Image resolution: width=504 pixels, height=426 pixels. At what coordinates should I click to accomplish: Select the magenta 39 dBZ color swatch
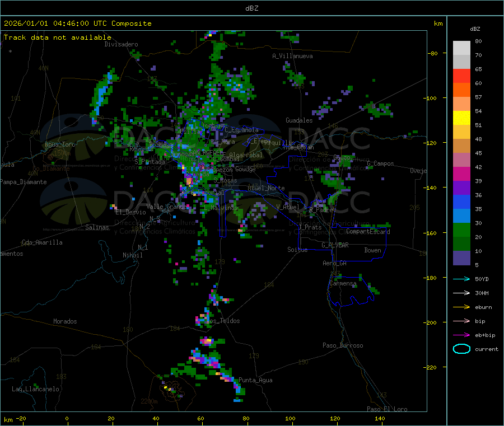click(461, 174)
